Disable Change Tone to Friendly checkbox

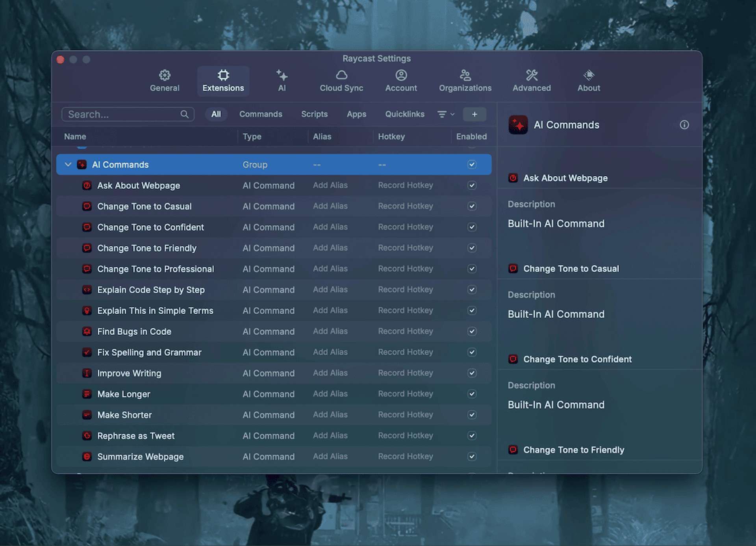[472, 248]
